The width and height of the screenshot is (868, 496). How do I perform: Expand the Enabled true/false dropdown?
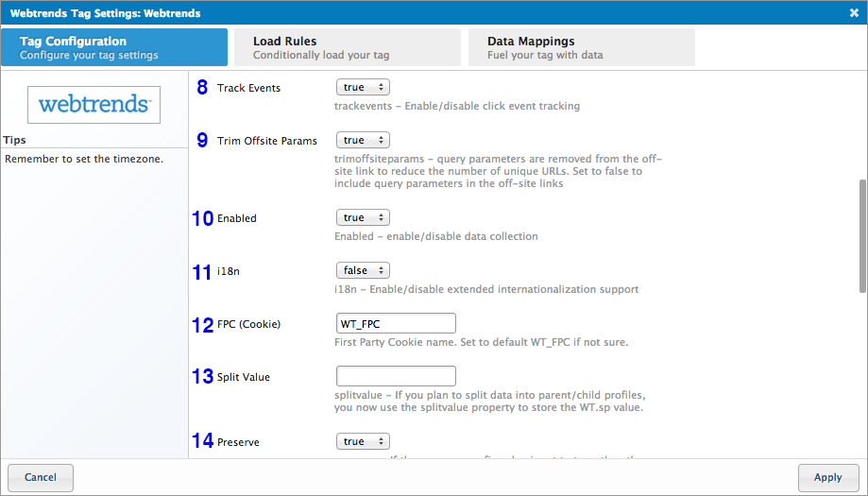363,217
